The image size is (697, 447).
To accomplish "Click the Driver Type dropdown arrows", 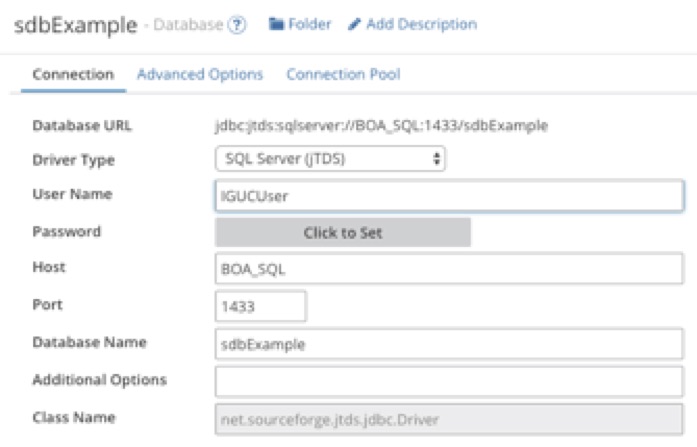I will coord(436,159).
